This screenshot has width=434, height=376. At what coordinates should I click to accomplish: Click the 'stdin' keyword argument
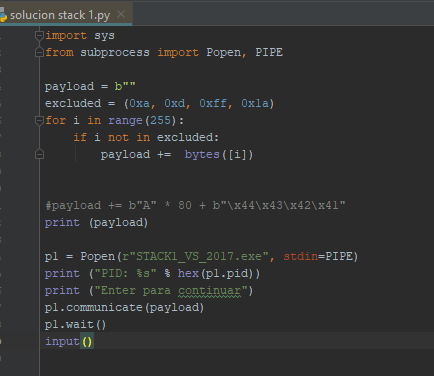(x=301, y=256)
